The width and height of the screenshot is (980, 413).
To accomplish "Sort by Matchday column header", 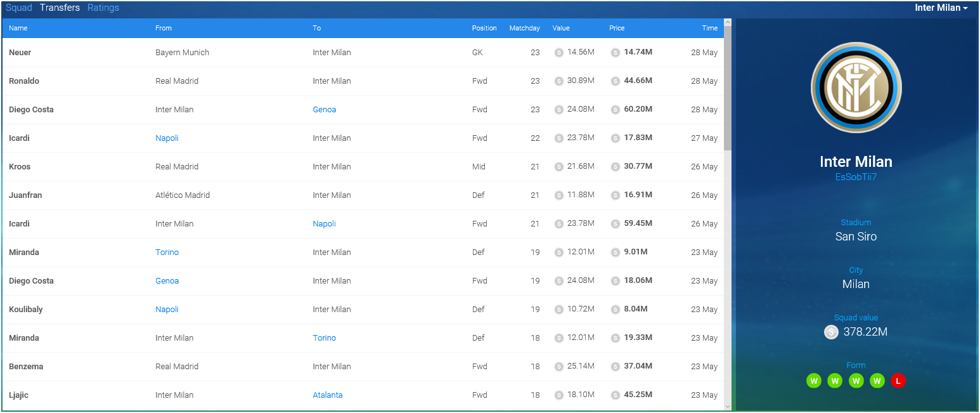I will 525,28.
